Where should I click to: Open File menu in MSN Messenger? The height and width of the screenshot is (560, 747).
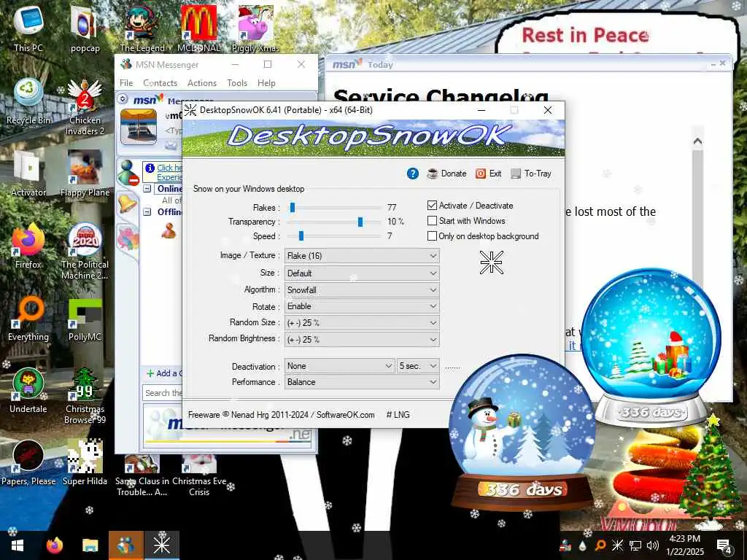click(126, 83)
